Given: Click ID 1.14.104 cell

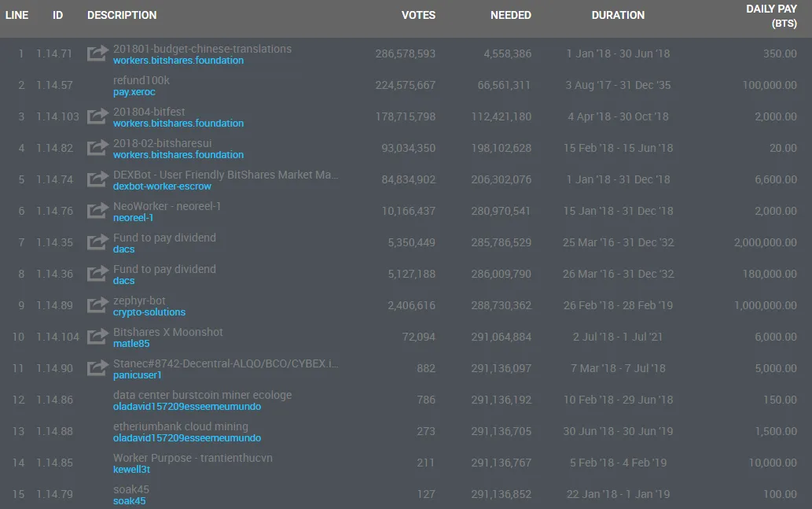Looking at the screenshot, I should tap(57, 337).
